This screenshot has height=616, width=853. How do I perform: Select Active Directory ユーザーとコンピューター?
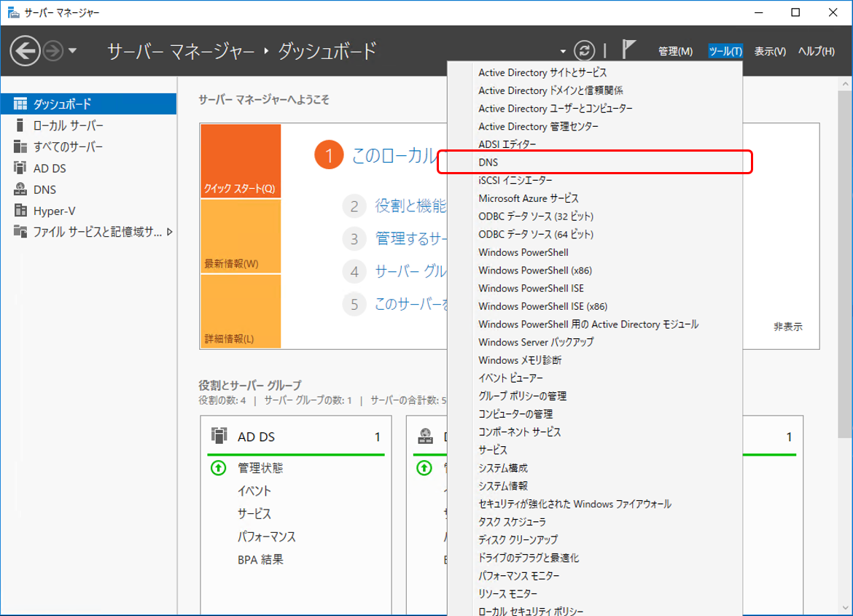pos(595,109)
